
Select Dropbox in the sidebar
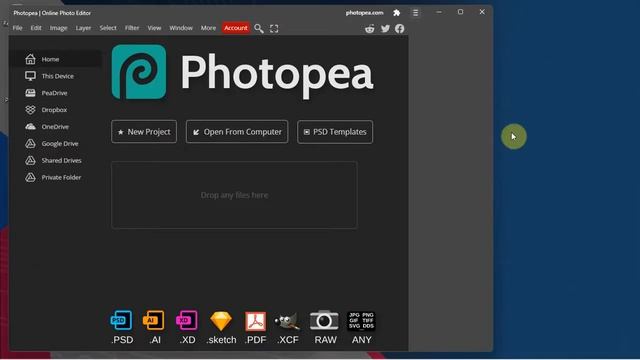tap(56, 110)
